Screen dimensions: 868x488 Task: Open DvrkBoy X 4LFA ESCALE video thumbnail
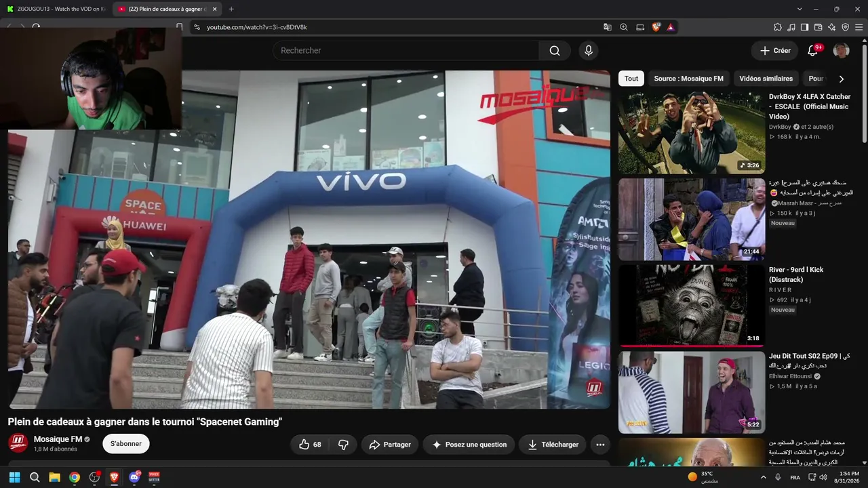pyautogui.click(x=692, y=133)
